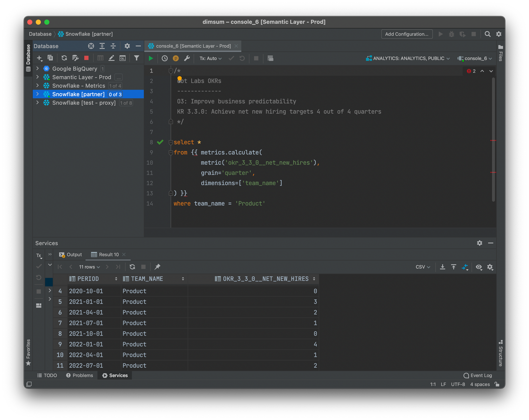Open the Tx: Auto transaction mode dropdown
529x420 pixels.
[210, 58]
